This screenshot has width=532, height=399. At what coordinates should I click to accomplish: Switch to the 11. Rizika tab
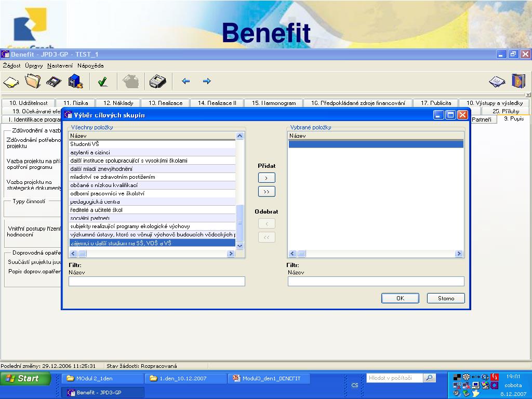[76, 103]
